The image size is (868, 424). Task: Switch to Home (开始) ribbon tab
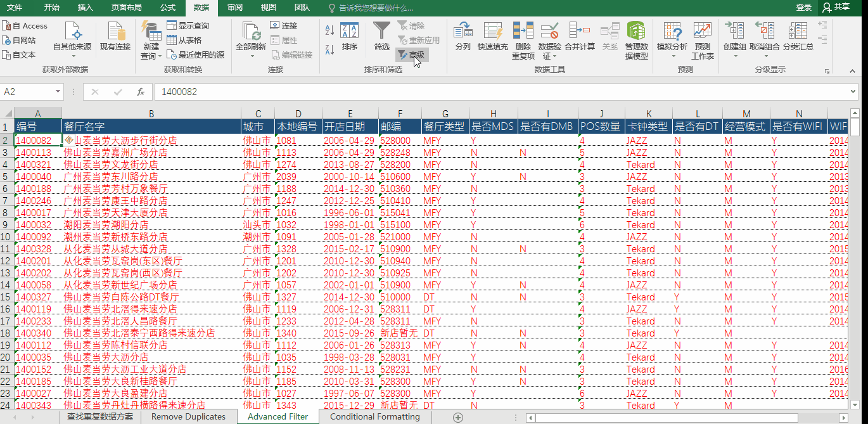[x=51, y=8]
